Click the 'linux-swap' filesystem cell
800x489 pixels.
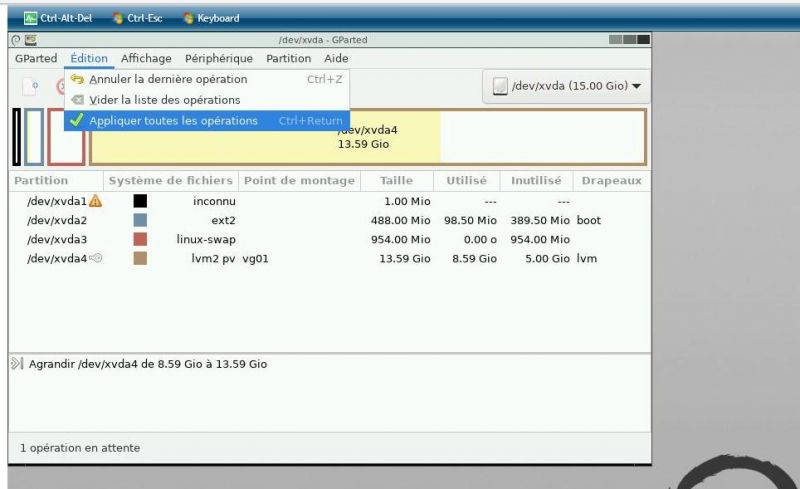pos(206,239)
